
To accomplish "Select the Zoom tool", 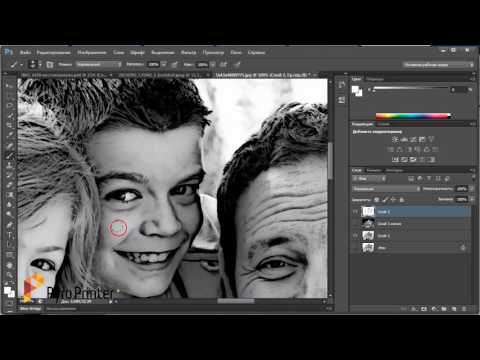I will coord(9,275).
